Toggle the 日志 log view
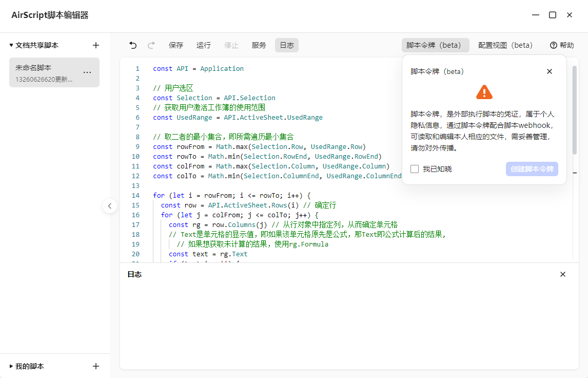The width and height of the screenshot is (588, 378). [x=286, y=45]
